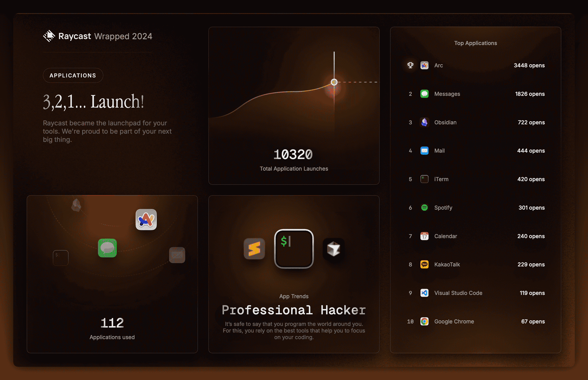Click the Google Chrome icon

424,322
